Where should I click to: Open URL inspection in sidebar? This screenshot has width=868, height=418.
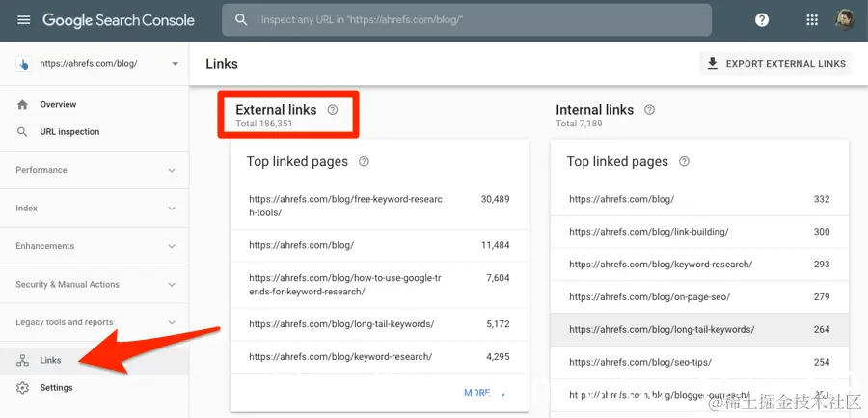(x=95, y=132)
